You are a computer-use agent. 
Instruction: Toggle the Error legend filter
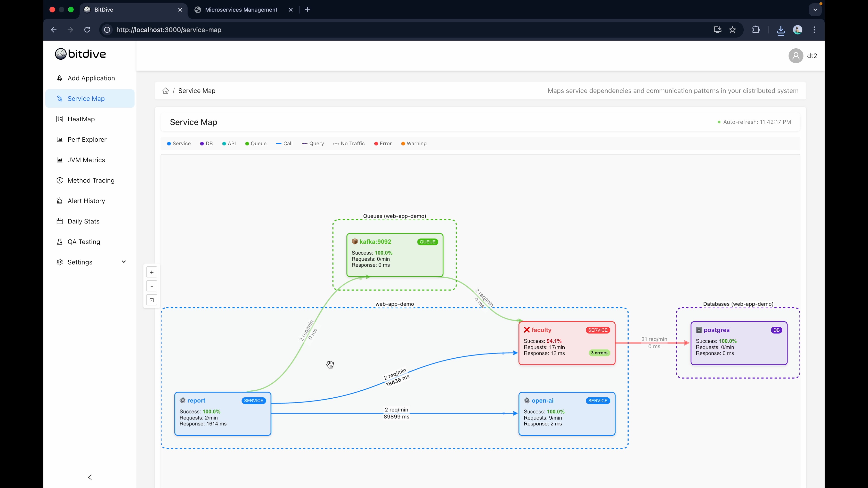point(383,143)
